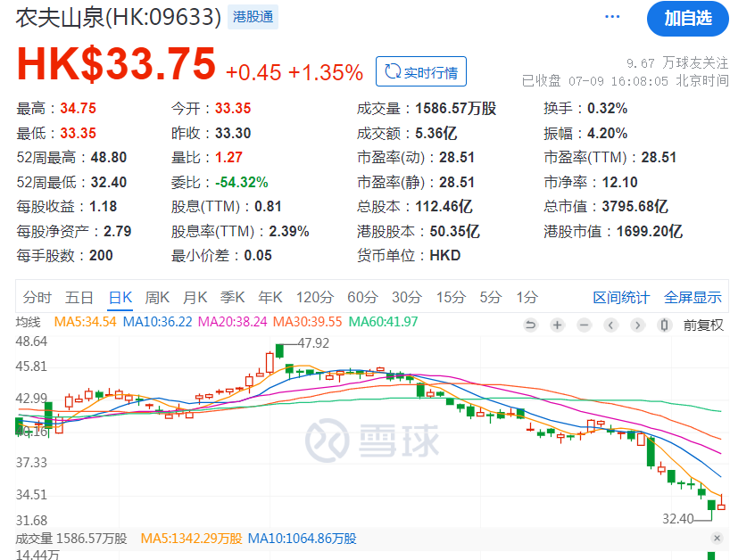Click the 振幅 4.20% stat

pyautogui.click(x=585, y=133)
